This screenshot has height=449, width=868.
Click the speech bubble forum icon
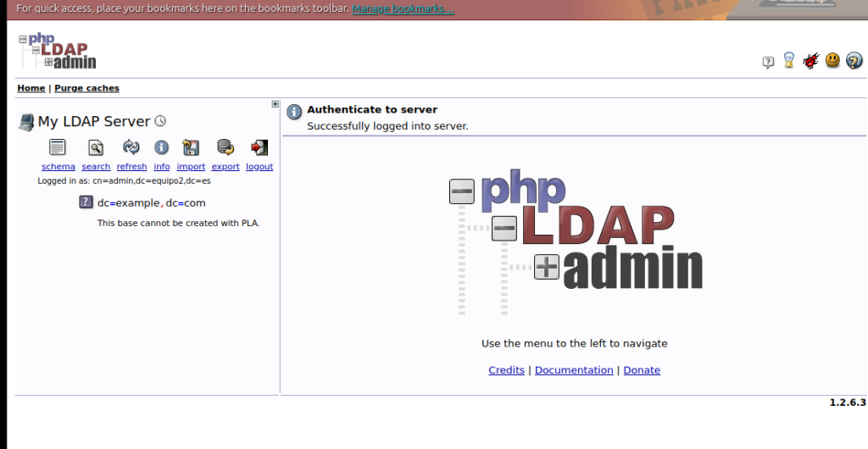(x=768, y=62)
